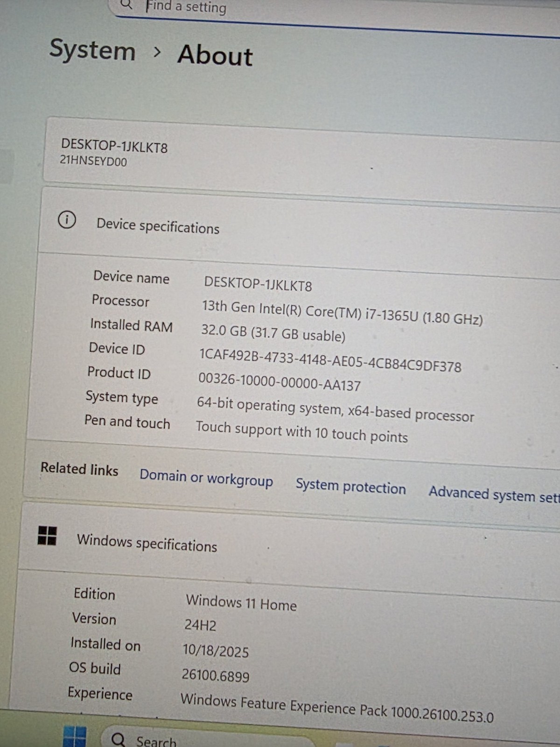Select DESKTOP-1JKLKT8 title in the top card
Screen dimensions: 560x747
[114, 147]
